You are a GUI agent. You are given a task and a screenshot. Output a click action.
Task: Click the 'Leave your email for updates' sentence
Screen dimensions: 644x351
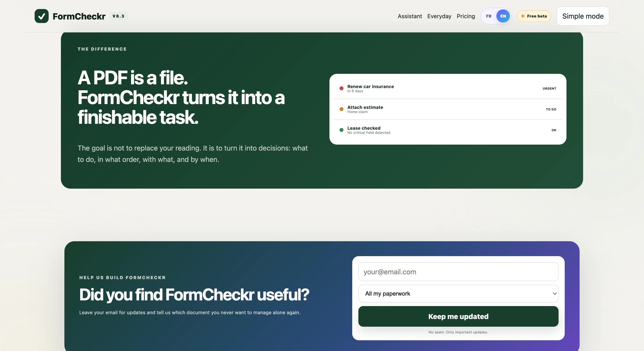click(x=190, y=312)
